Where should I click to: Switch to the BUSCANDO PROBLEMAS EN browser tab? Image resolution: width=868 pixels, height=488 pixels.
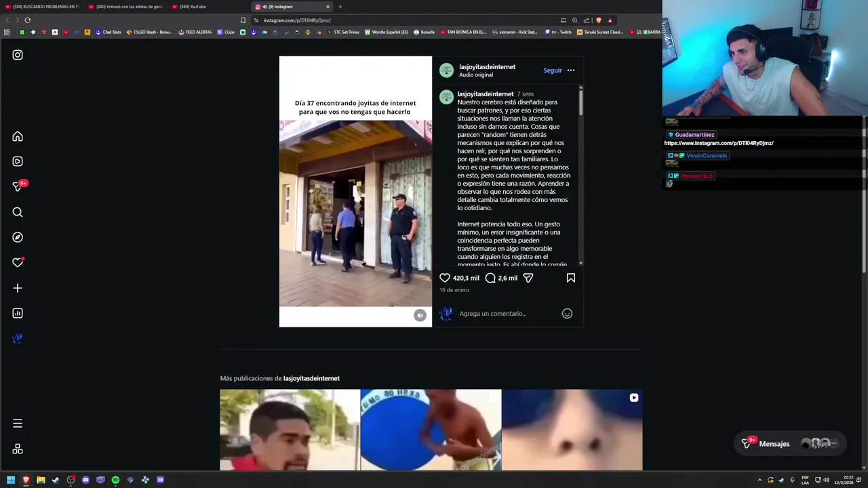(x=42, y=7)
